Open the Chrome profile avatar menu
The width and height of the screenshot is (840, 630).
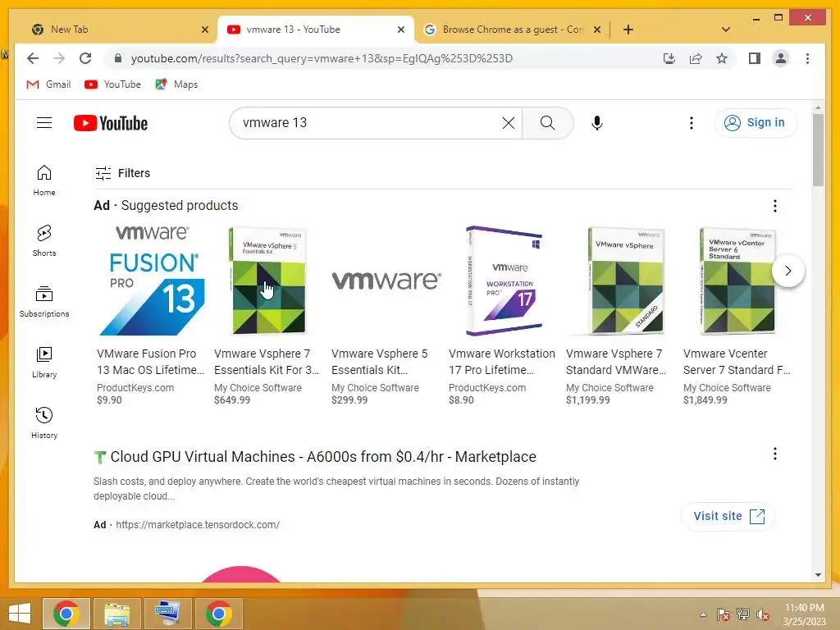pos(781,58)
